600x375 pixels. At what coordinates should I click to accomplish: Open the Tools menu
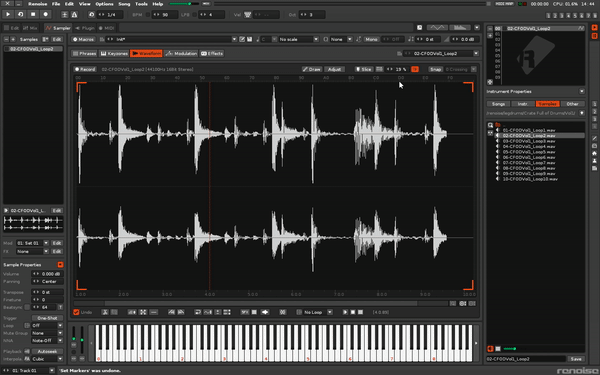pos(141,4)
